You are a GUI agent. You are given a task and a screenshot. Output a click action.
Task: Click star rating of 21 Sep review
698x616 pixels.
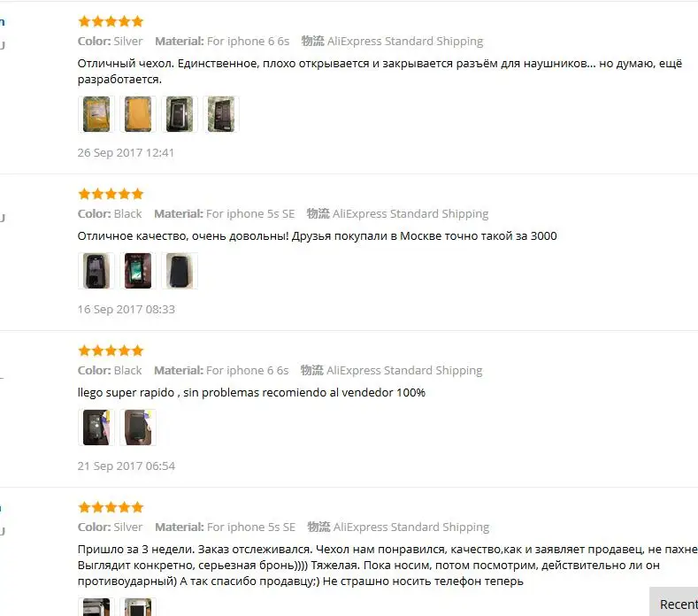pyautogui.click(x=111, y=350)
